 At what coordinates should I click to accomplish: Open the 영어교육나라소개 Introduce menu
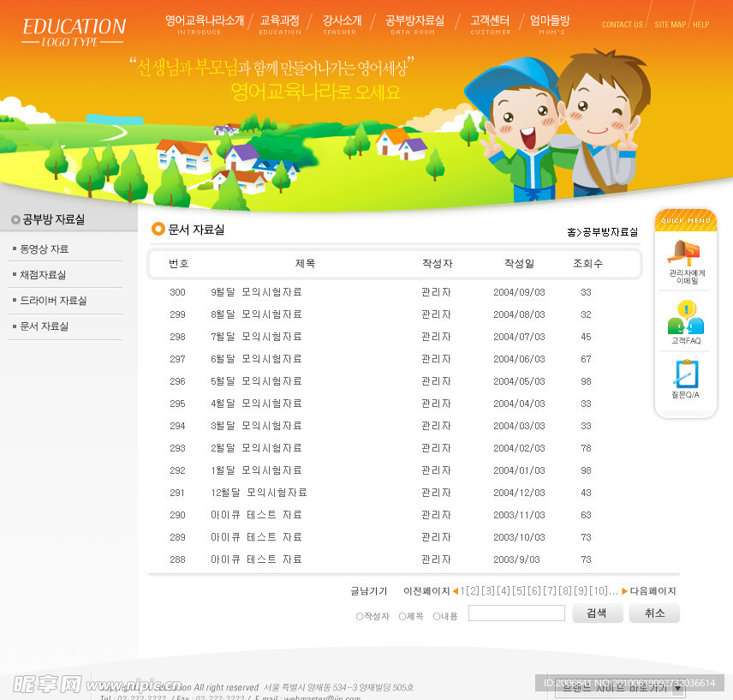[205, 25]
